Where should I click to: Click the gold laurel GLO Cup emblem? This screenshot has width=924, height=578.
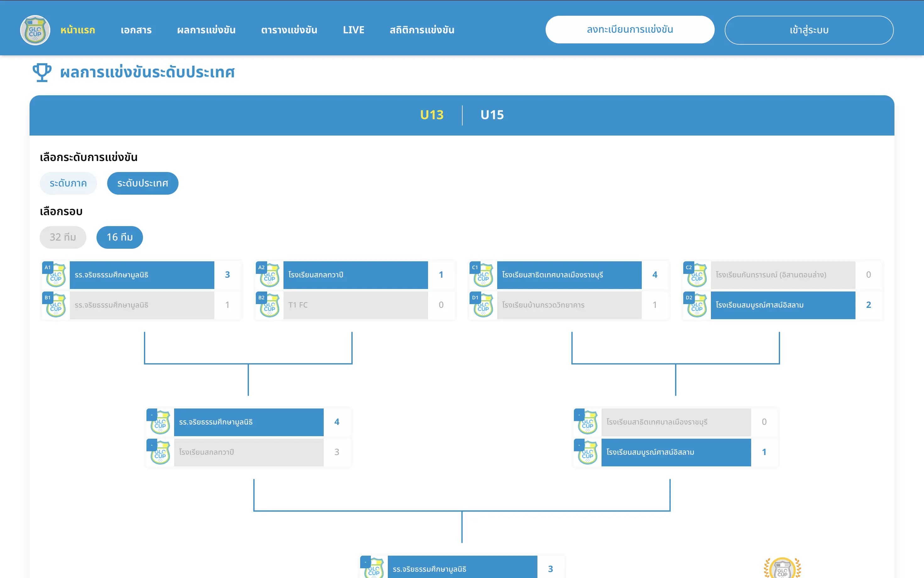(x=782, y=569)
